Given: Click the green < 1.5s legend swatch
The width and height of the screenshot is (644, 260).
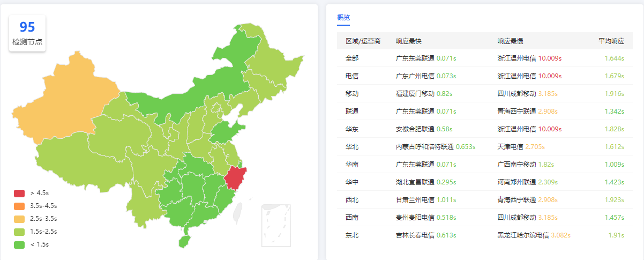Looking at the screenshot, I should [x=19, y=244].
